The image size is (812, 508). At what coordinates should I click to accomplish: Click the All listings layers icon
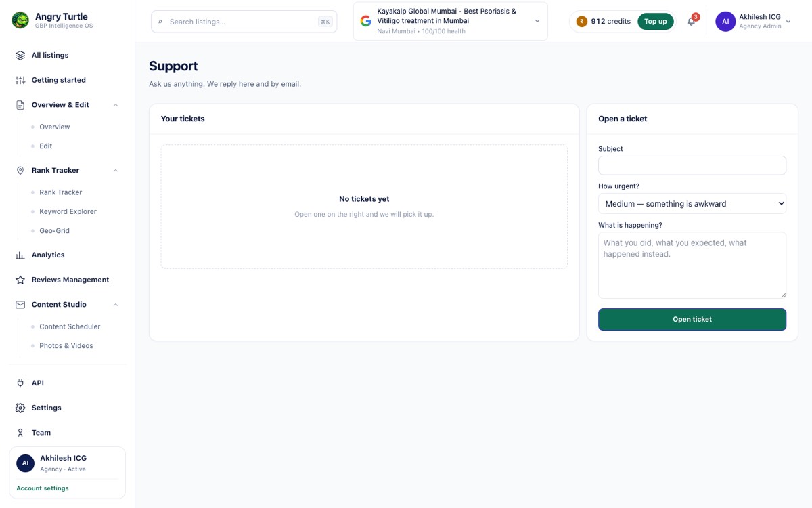click(x=20, y=56)
